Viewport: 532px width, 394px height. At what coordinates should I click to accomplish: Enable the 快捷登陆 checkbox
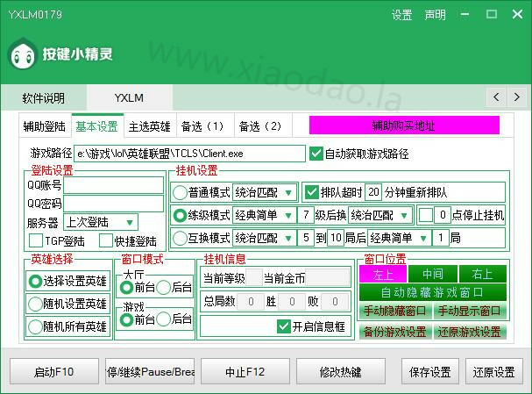(x=105, y=240)
